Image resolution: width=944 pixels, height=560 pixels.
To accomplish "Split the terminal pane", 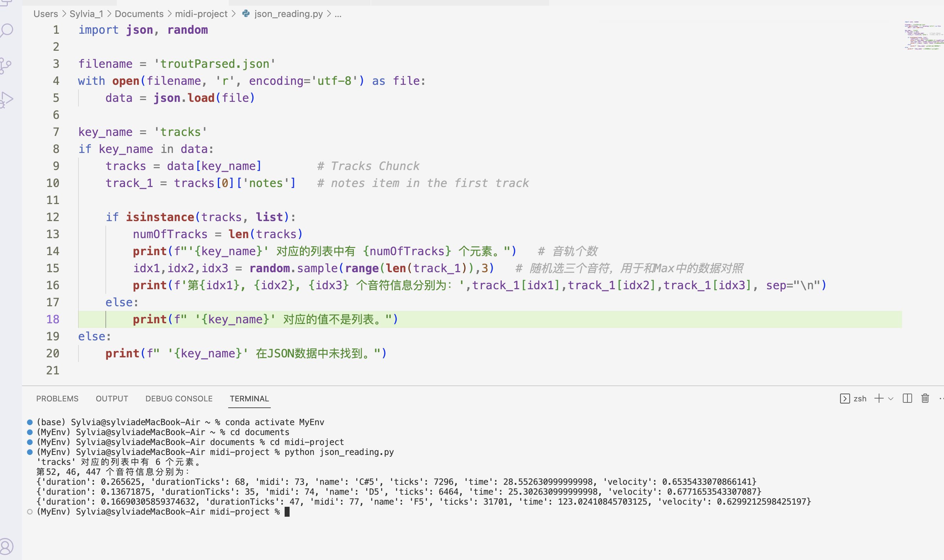I will point(907,399).
